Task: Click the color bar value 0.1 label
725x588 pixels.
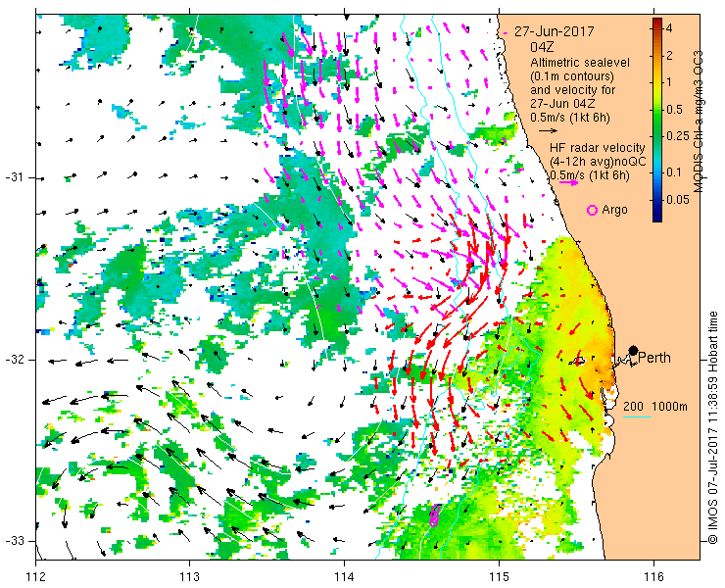Action: [x=675, y=172]
